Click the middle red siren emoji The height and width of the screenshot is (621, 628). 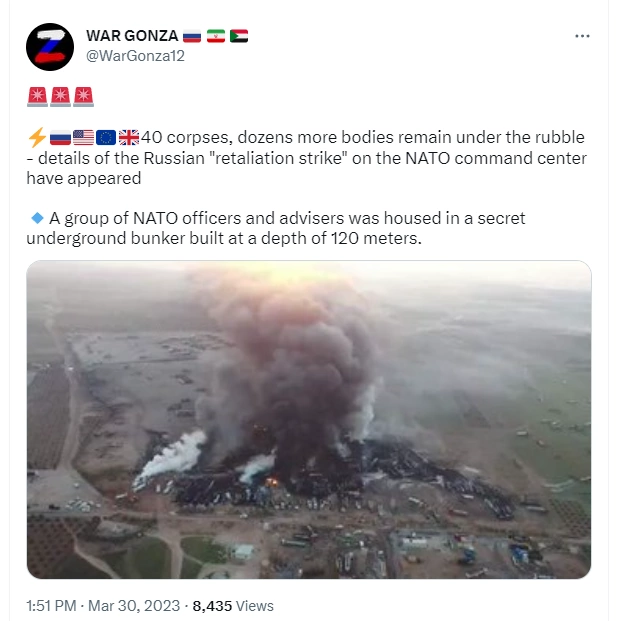60,97
